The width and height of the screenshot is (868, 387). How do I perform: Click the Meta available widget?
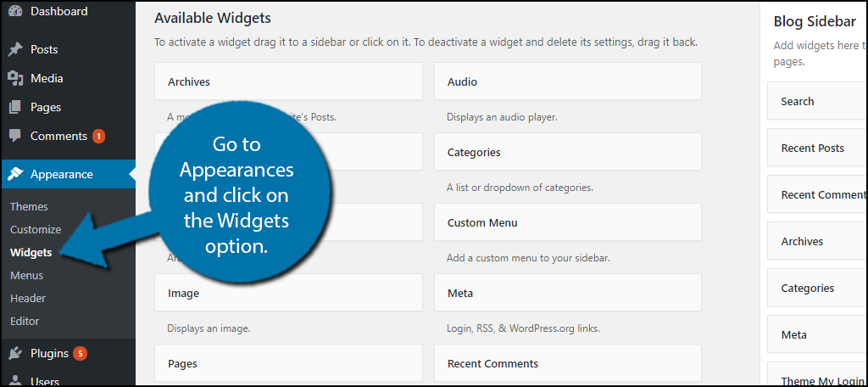coord(567,293)
